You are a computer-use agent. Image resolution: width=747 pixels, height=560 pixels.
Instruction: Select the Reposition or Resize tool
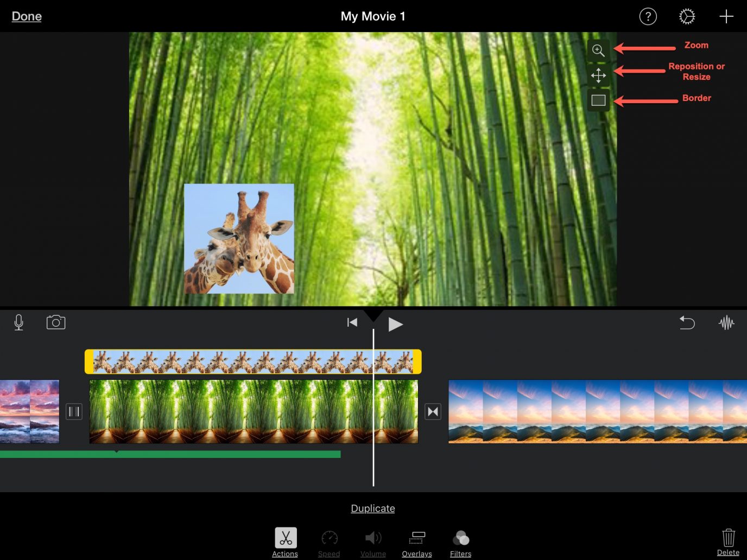pyautogui.click(x=598, y=75)
